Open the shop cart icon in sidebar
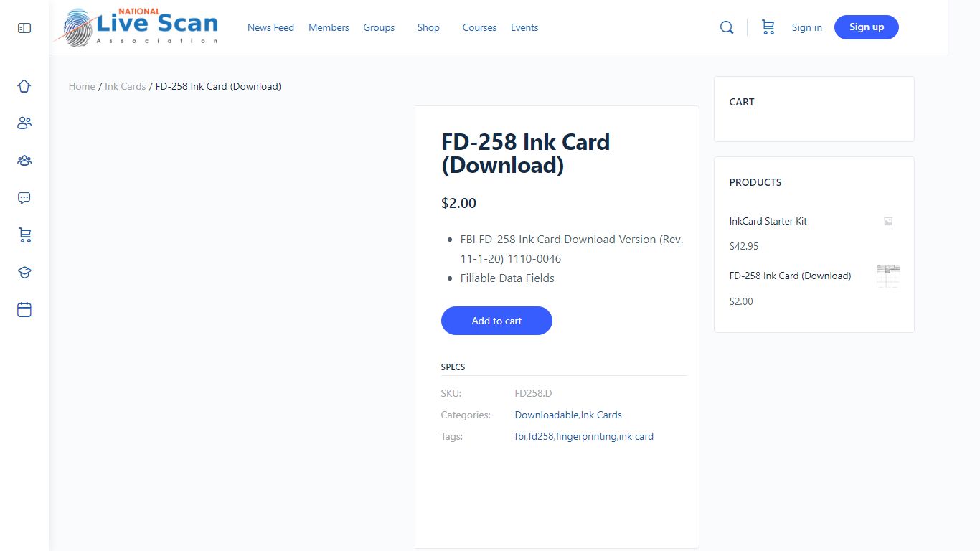The height and width of the screenshot is (551, 980). pos(24,235)
